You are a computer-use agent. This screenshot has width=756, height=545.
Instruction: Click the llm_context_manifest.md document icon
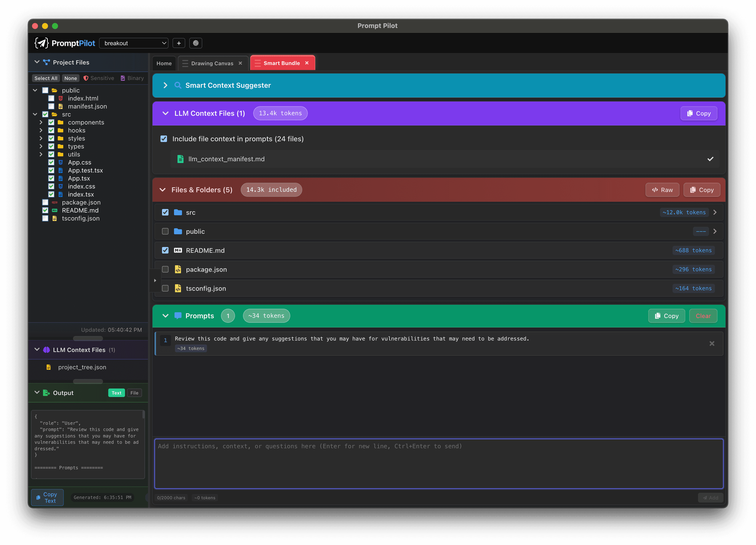[180, 159]
